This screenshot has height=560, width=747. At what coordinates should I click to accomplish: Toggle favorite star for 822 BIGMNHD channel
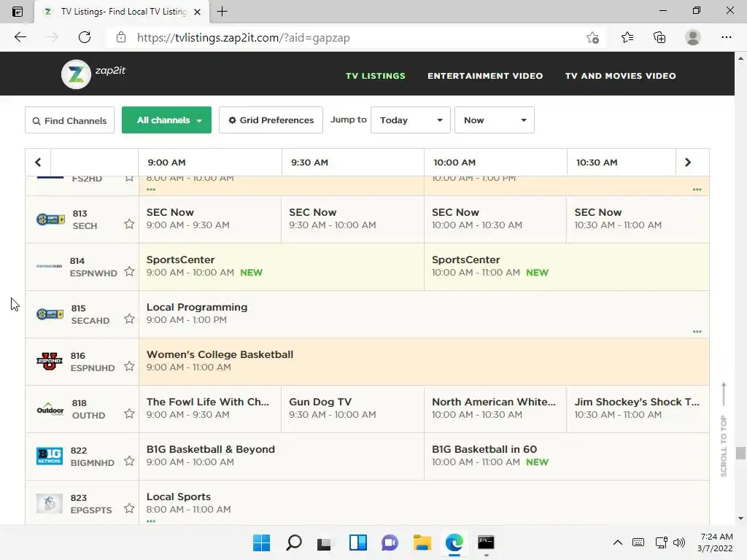click(x=129, y=461)
